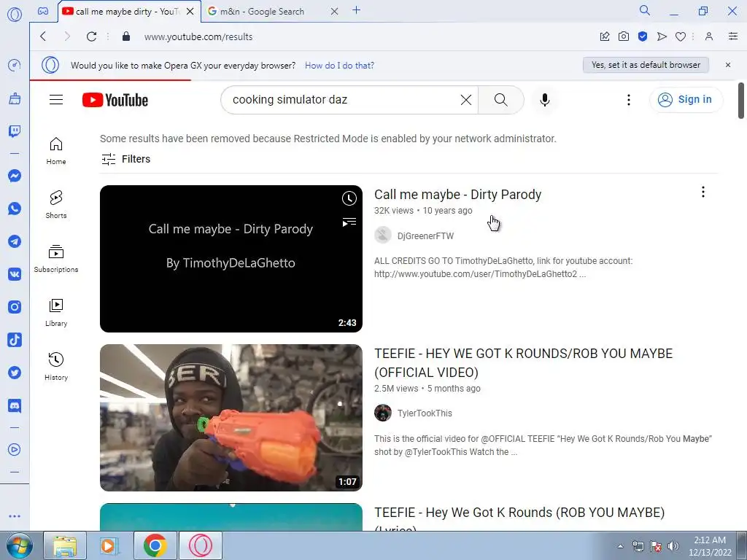Open Discord in the sidebar
Image resolution: width=747 pixels, height=560 pixels.
pos(15,405)
